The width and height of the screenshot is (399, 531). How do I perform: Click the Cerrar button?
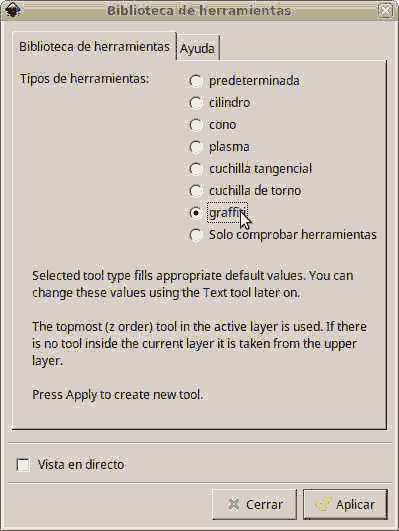(255, 505)
